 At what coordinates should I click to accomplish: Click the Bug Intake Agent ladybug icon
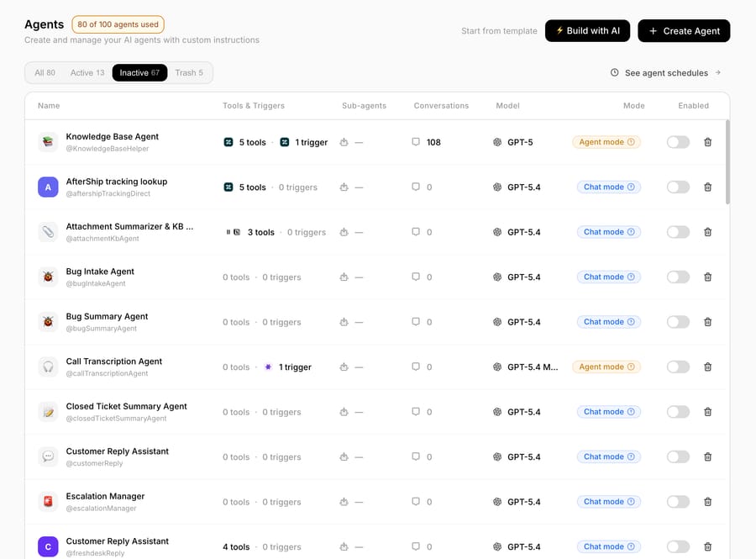[48, 277]
